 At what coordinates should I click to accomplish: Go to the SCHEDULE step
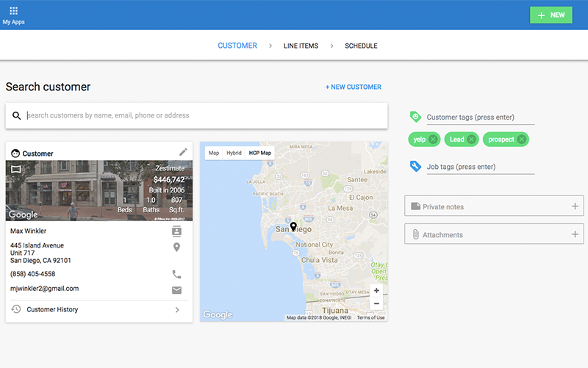coord(361,46)
